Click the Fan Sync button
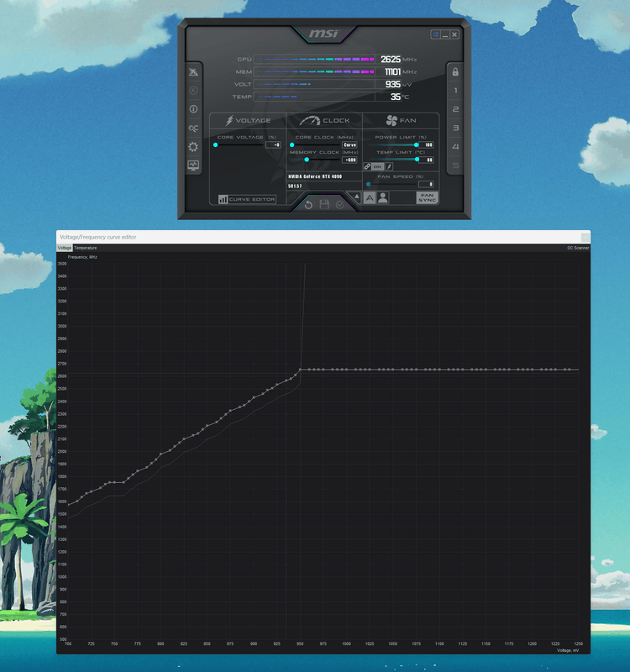The width and height of the screenshot is (630, 672). pos(427,197)
